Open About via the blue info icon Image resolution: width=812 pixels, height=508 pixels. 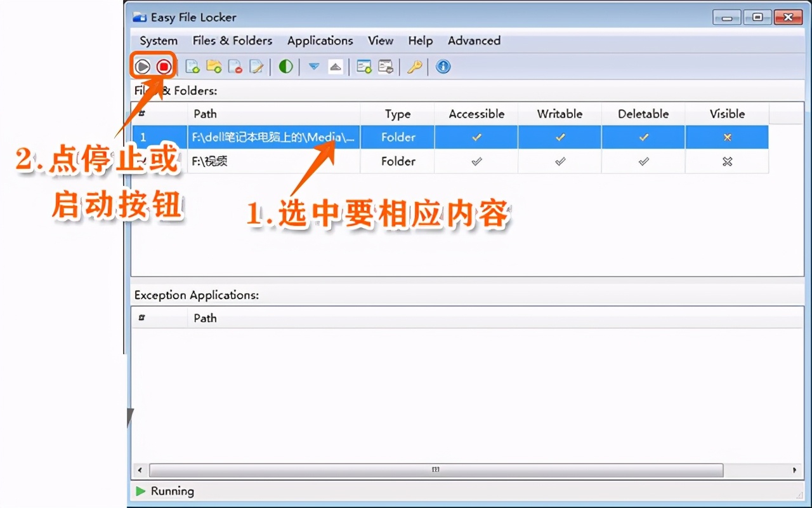click(443, 66)
